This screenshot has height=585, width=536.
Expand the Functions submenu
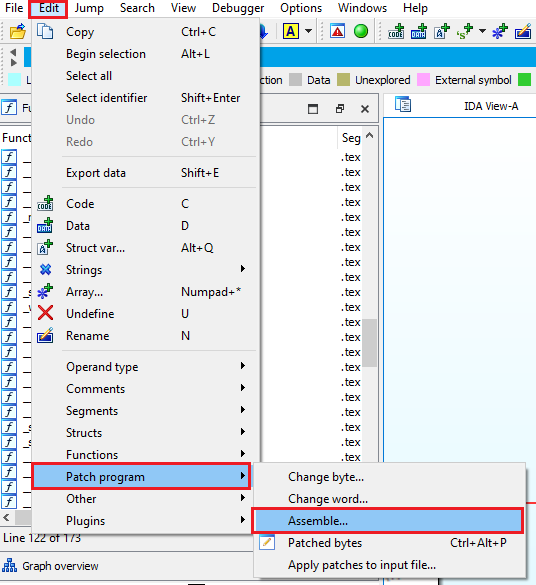point(145,455)
